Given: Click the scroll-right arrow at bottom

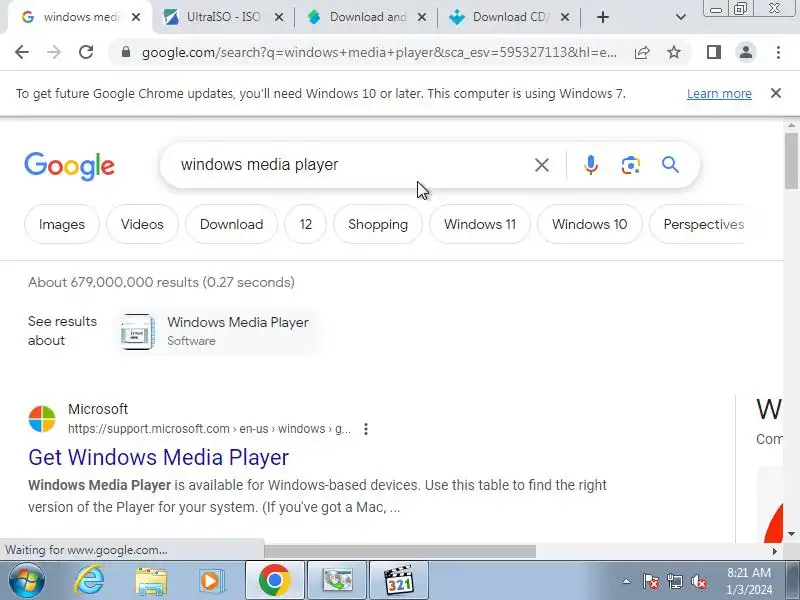Looking at the screenshot, I should click(x=775, y=552).
